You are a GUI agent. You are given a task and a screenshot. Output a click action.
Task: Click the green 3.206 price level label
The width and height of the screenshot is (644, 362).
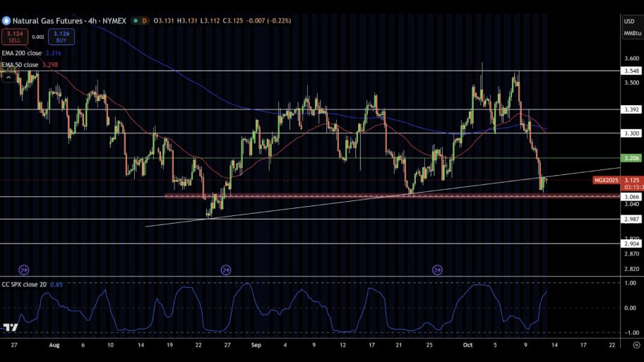[x=631, y=158]
